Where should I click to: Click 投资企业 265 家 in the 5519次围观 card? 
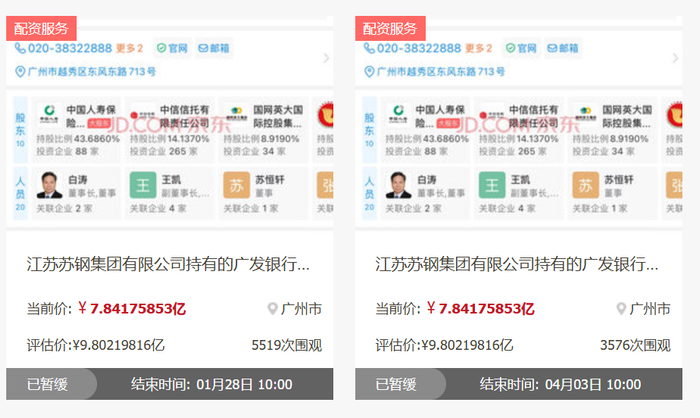coord(164,151)
